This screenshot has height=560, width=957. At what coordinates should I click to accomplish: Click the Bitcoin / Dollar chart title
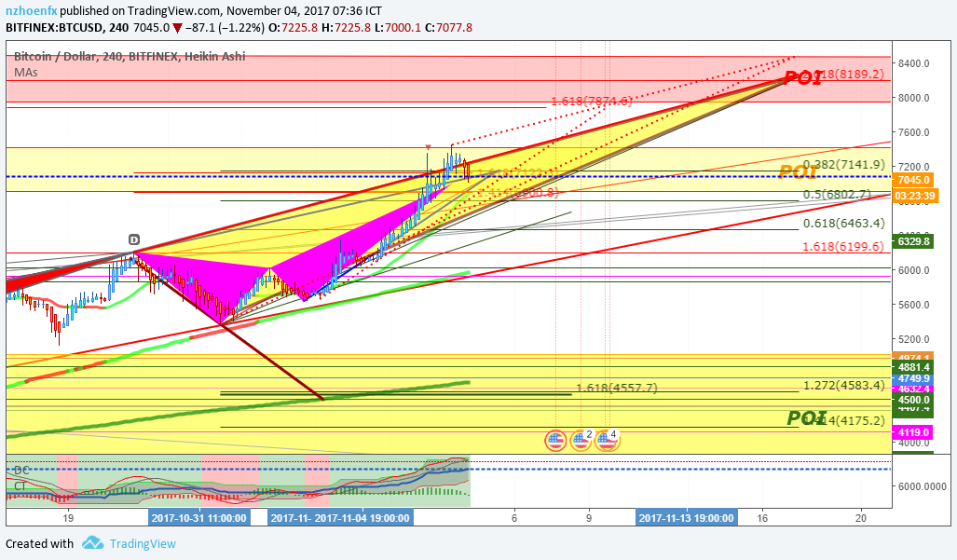click(x=130, y=56)
